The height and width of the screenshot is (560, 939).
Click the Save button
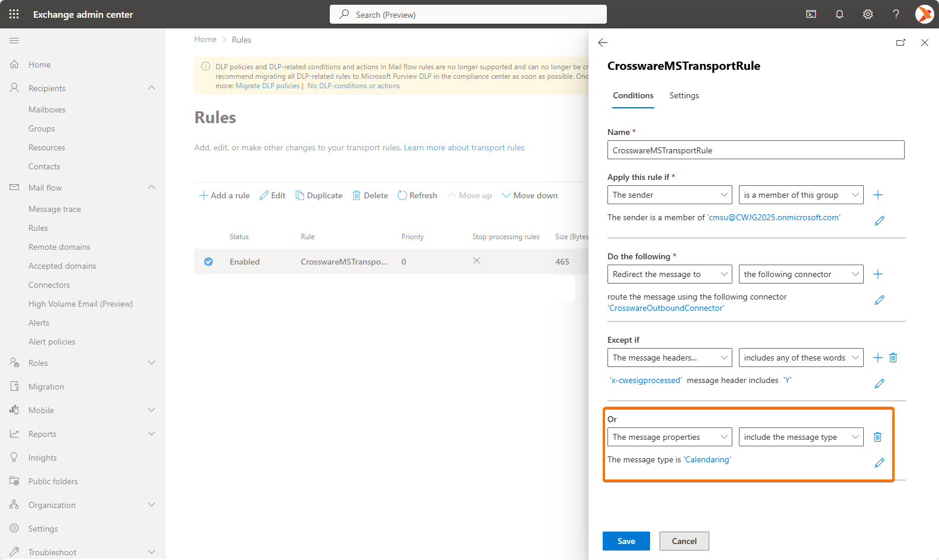(626, 541)
